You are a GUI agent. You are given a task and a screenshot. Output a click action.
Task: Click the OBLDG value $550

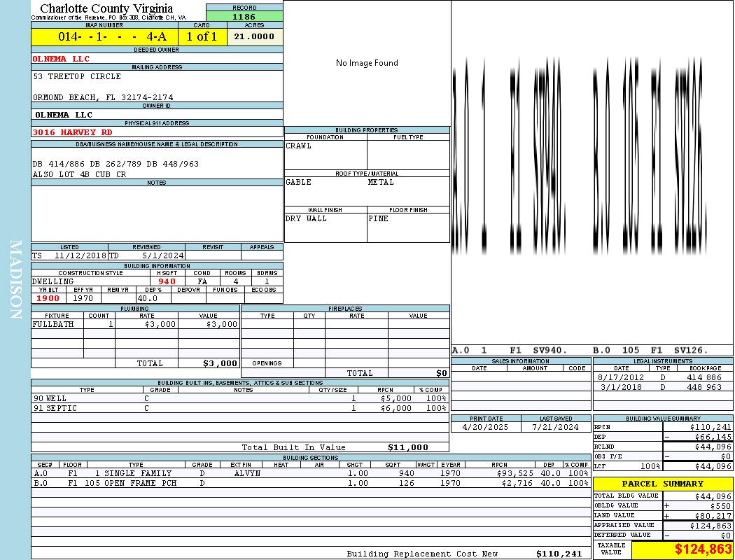point(720,505)
